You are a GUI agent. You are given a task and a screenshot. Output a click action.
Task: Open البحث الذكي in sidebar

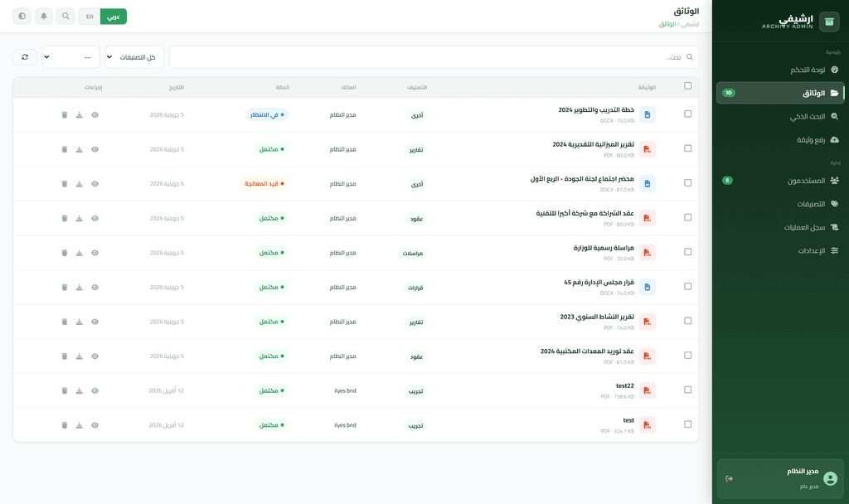[x=779, y=116]
